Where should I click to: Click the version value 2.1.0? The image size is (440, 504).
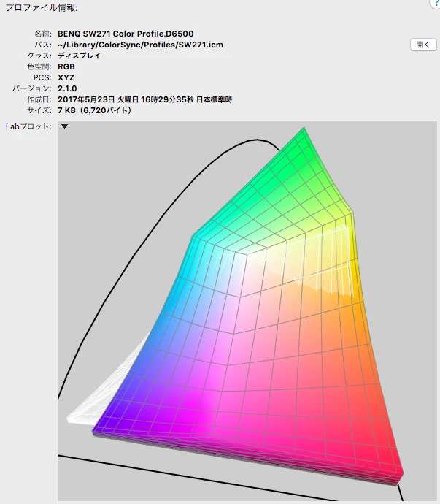click(x=67, y=88)
